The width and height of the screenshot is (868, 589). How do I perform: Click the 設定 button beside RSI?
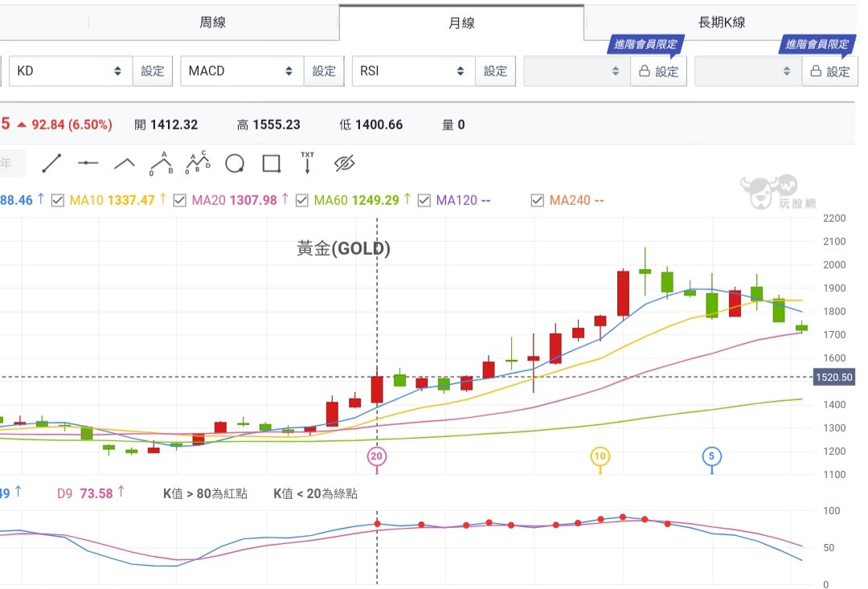click(495, 71)
